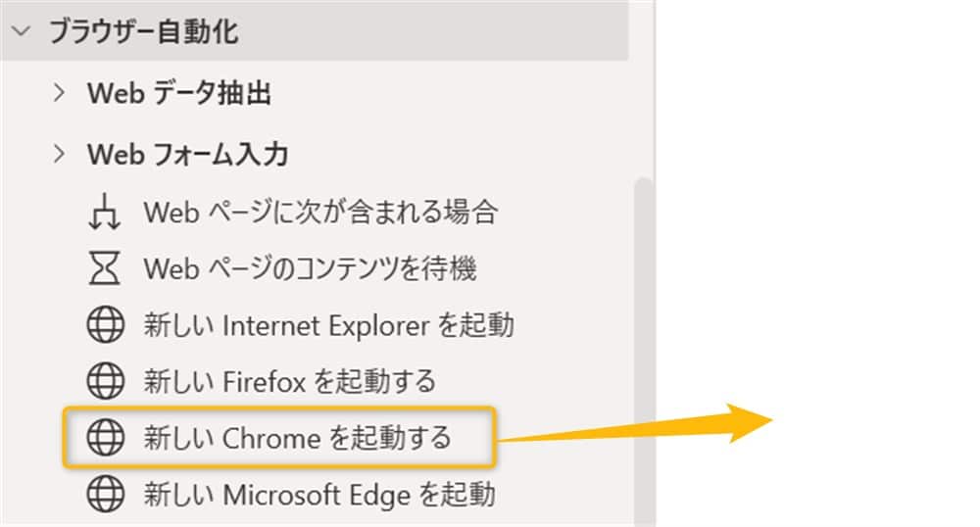This screenshot has width=980, height=527.
Task: Select the ブラウザー自動化 category header text
Action: [143, 32]
